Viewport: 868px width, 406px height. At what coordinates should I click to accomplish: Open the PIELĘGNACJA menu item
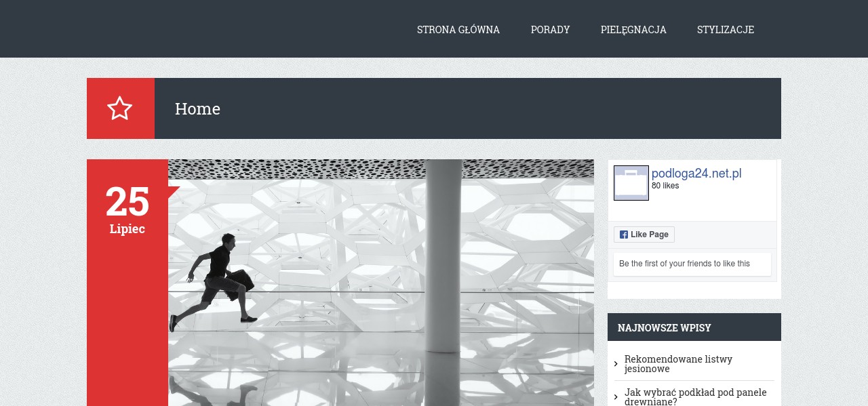pos(633,29)
